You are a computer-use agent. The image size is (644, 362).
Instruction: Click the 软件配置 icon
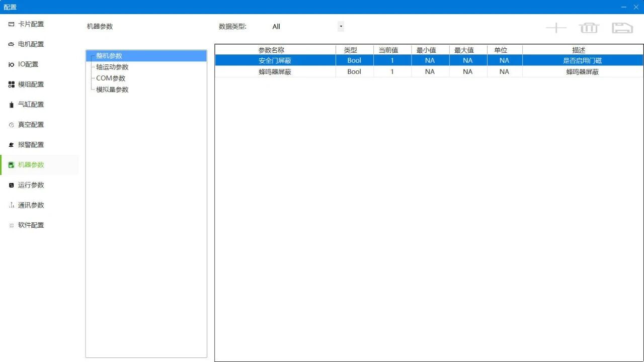click(11, 225)
